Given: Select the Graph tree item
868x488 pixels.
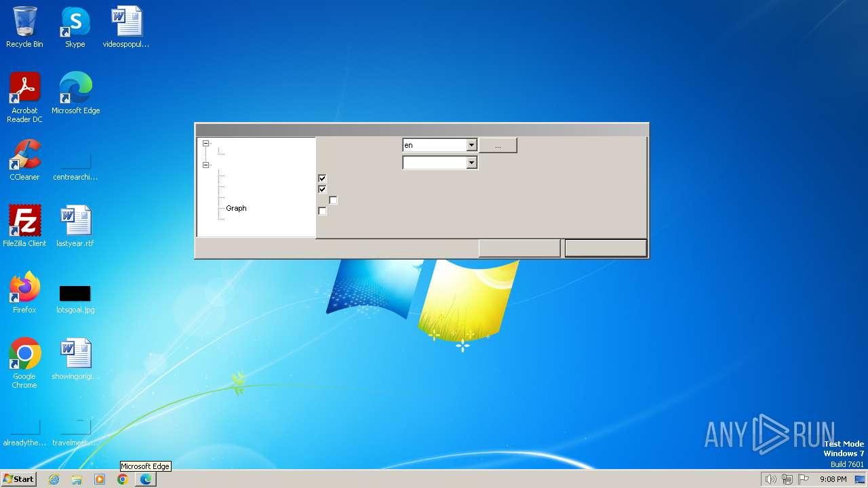Looking at the screenshot, I should 236,208.
